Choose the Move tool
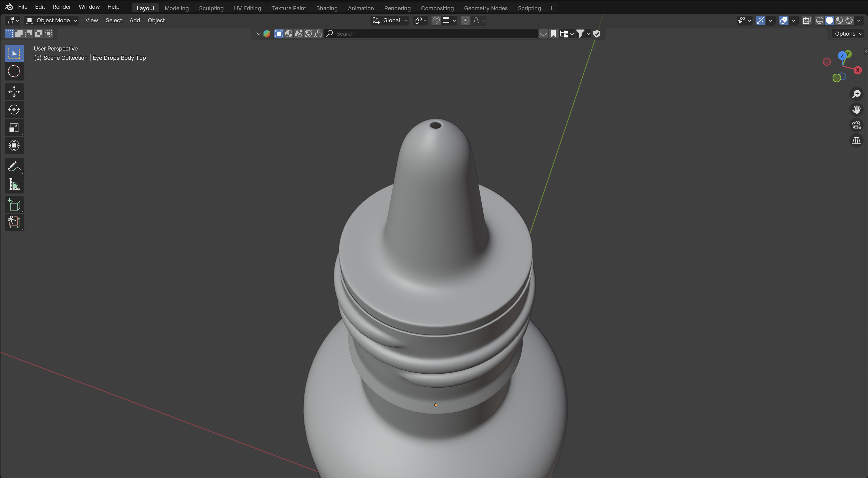 coord(14,92)
